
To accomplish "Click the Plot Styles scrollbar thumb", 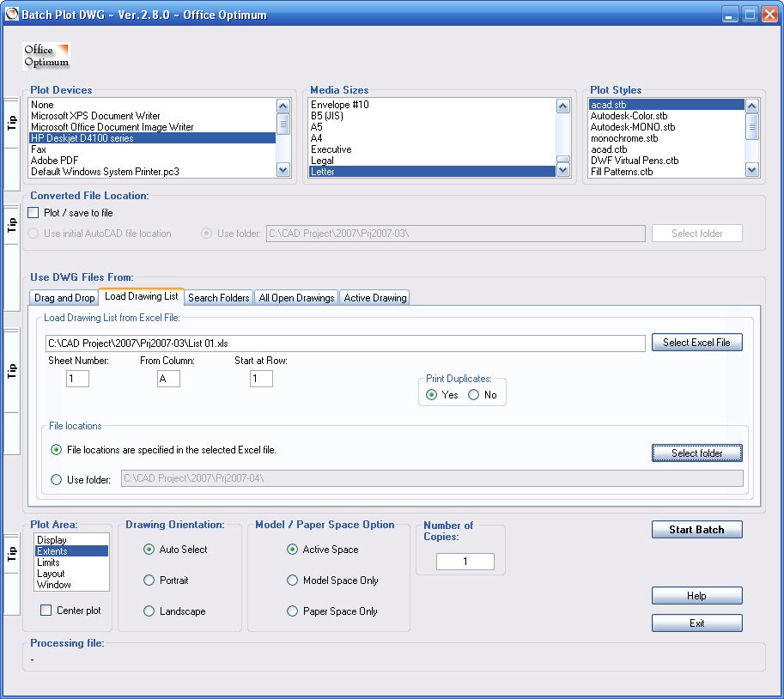I will [x=751, y=127].
